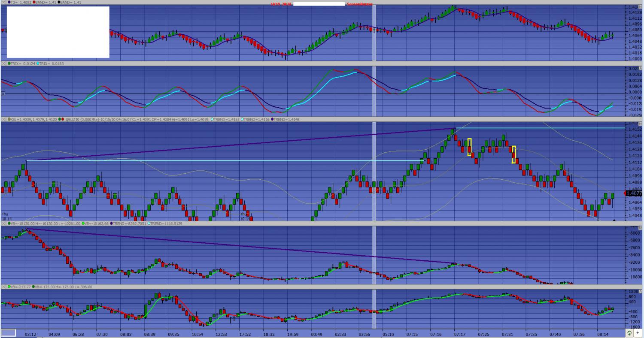Click the cyan TRIX= 0.0163 marker dot
Screen dimensions: 644x338
pyautogui.click(x=38, y=63)
